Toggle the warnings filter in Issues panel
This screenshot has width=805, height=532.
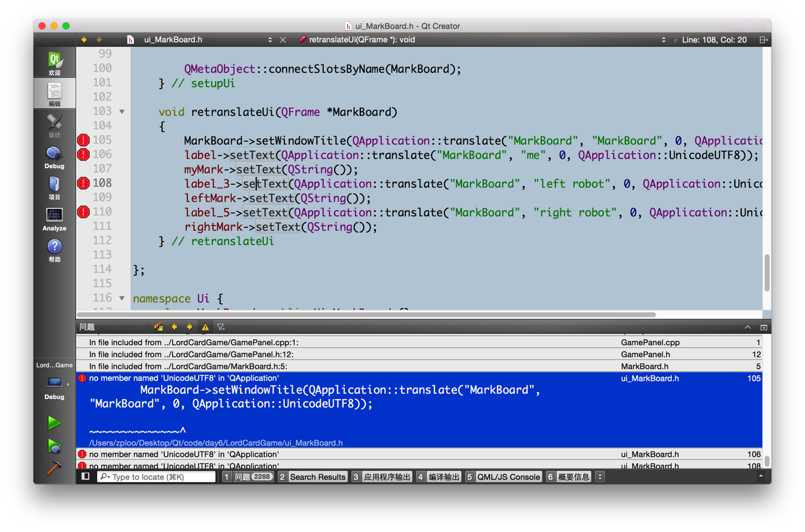point(205,327)
